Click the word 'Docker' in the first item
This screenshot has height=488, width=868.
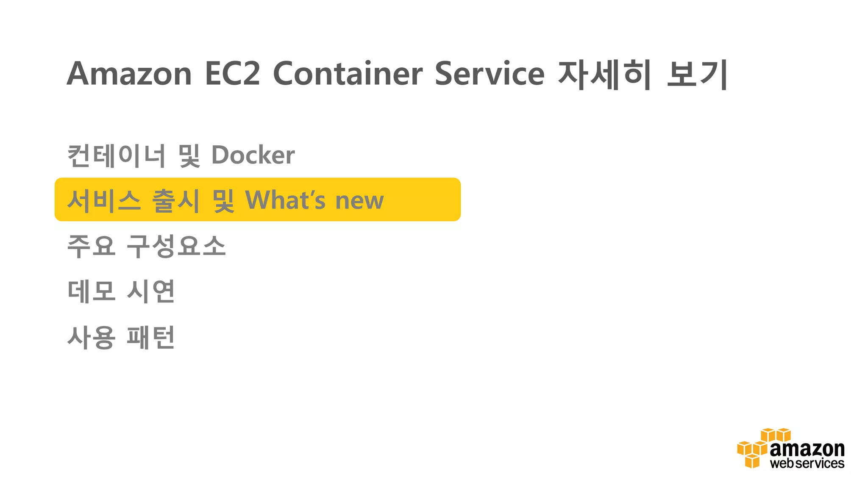(x=253, y=155)
